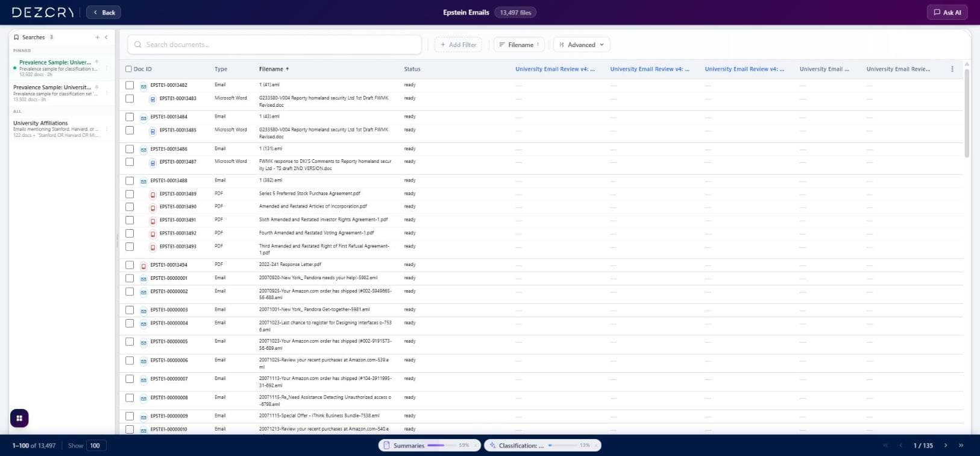Image resolution: width=980 pixels, height=456 pixels.
Task: Click the Searches bookmark icon
Action: pos(16,37)
